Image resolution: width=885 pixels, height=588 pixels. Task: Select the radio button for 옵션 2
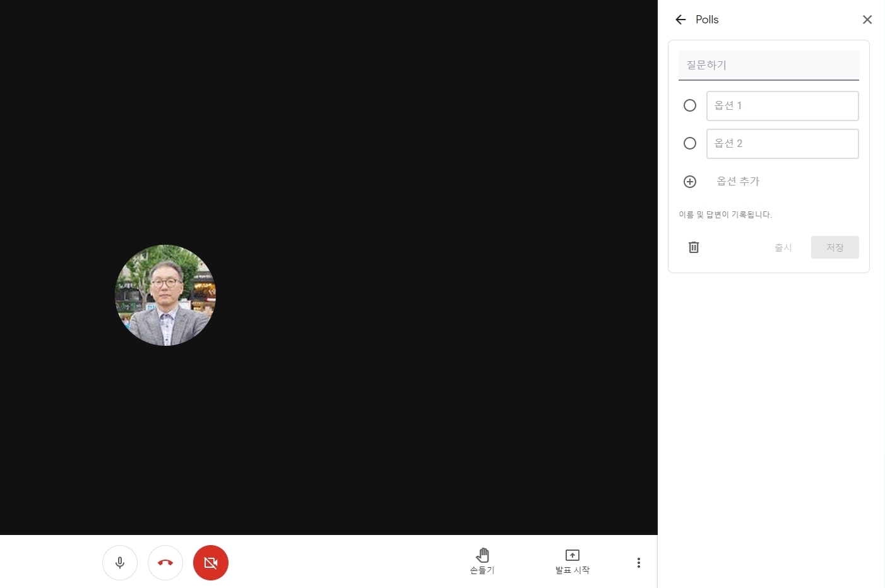click(690, 143)
